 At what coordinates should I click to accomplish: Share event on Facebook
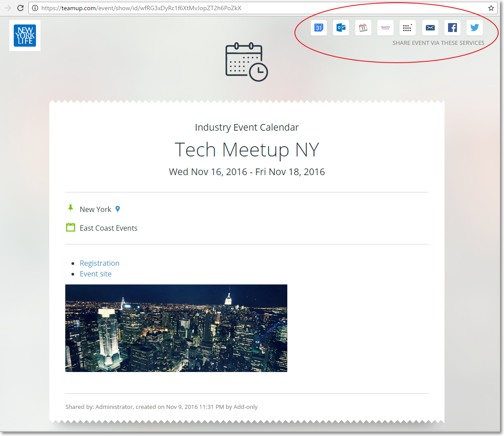pos(452,28)
